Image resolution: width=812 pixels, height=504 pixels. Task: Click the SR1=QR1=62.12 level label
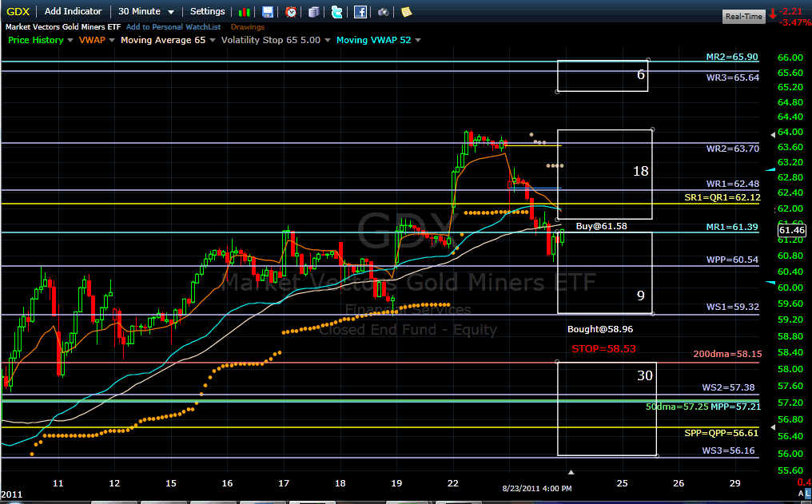click(722, 197)
